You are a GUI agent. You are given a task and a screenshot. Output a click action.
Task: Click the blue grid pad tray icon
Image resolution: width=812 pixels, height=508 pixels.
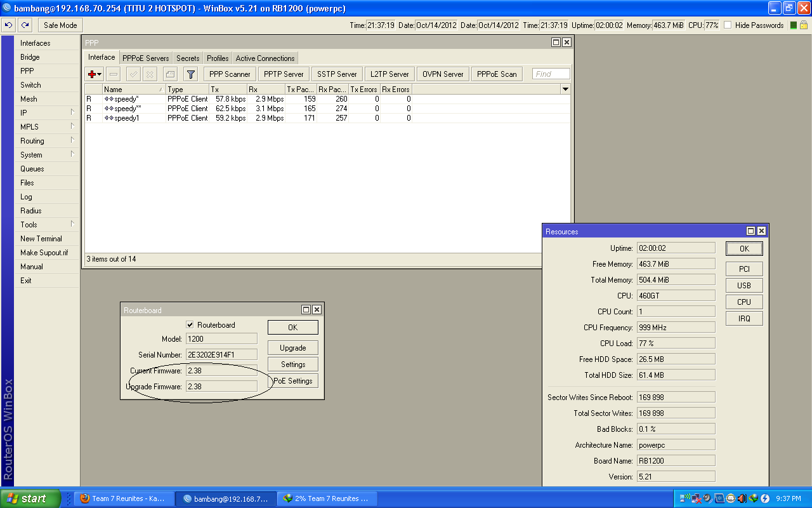719,498
